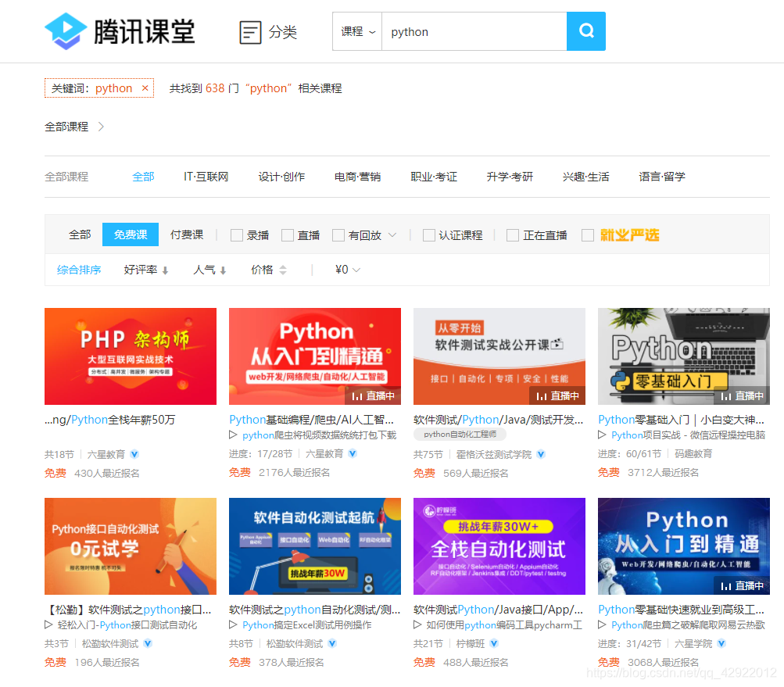Expand the 有回放 dropdown arrow
The width and height of the screenshot is (784, 687).
(x=392, y=234)
